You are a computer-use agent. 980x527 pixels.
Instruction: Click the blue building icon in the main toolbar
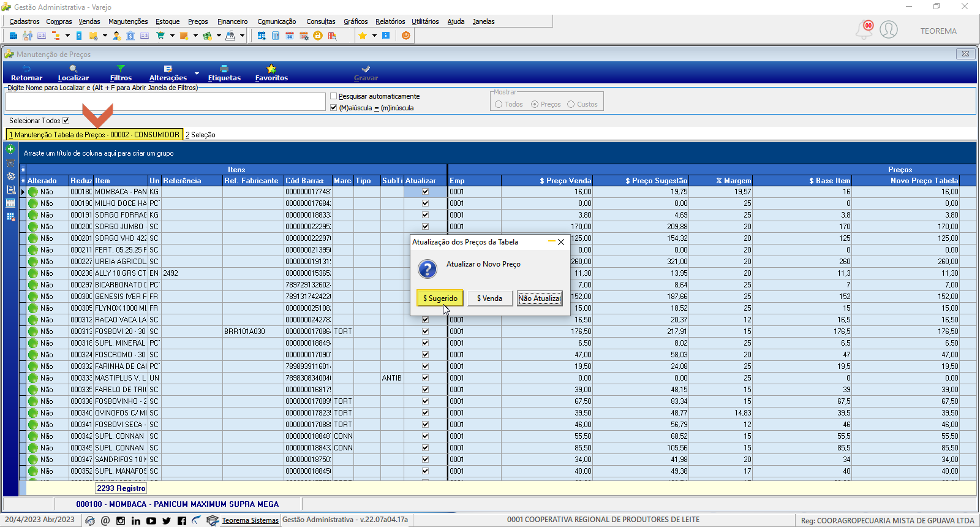(13, 36)
